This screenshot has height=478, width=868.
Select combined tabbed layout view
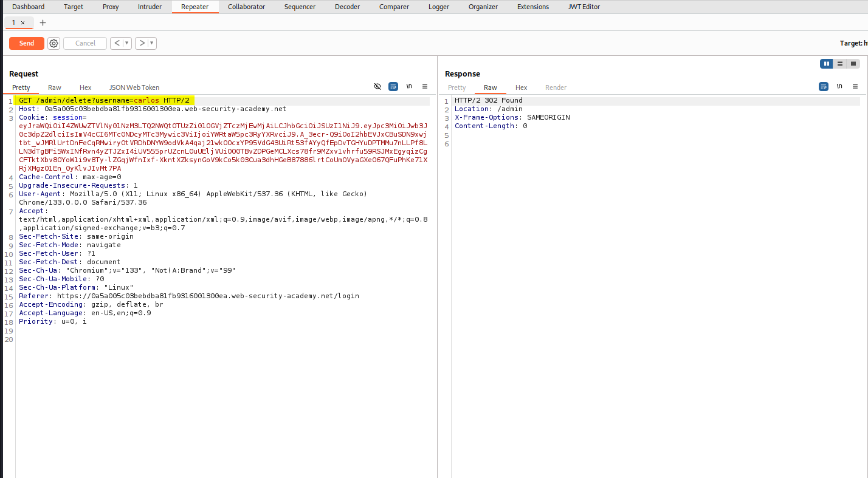coord(853,64)
